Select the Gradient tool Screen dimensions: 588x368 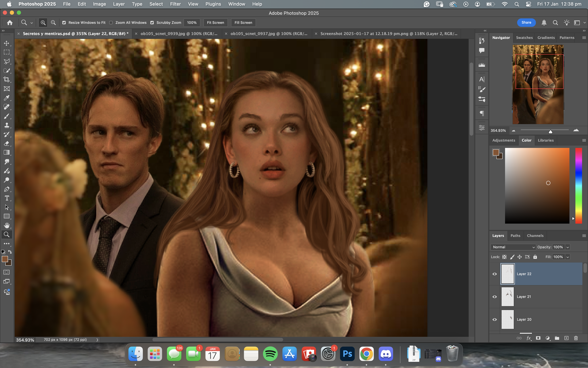pyautogui.click(x=6, y=153)
